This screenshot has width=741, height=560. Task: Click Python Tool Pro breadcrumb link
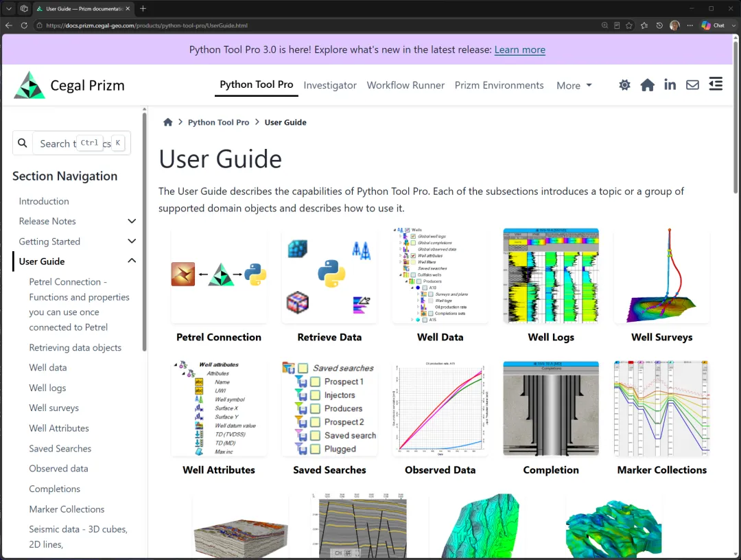pyautogui.click(x=218, y=122)
